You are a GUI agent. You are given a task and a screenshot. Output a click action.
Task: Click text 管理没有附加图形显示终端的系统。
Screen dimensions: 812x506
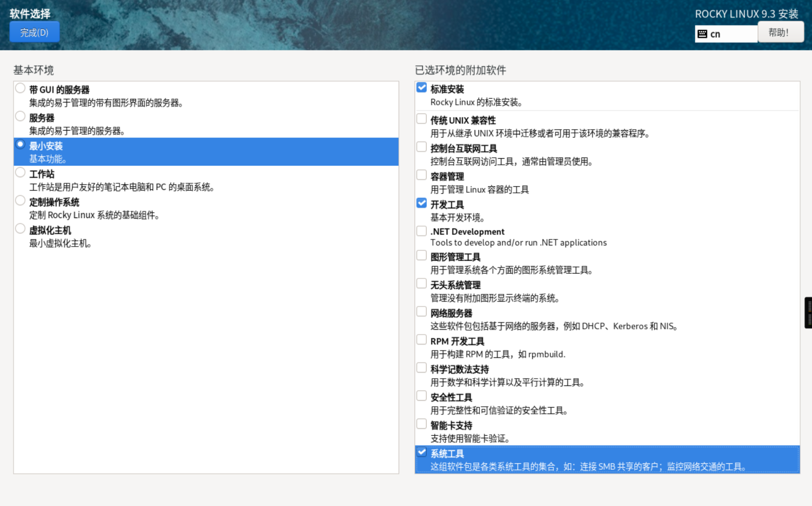click(495, 299)
